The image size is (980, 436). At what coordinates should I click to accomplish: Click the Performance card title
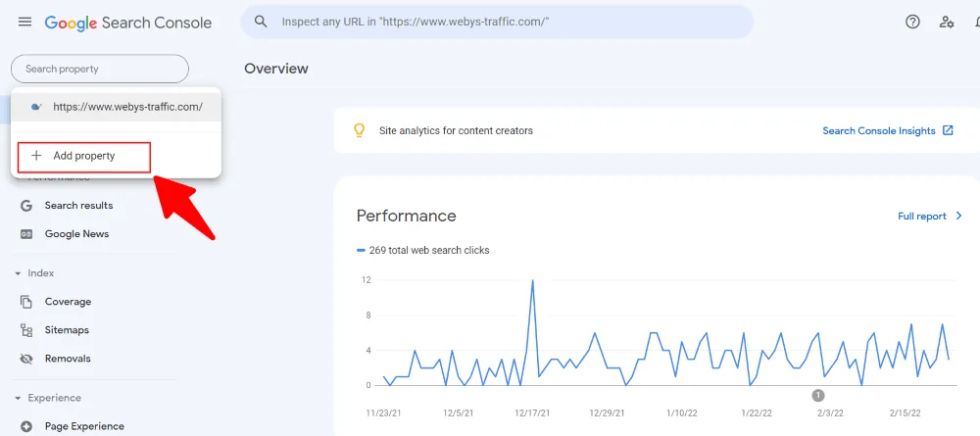point(407,217)
